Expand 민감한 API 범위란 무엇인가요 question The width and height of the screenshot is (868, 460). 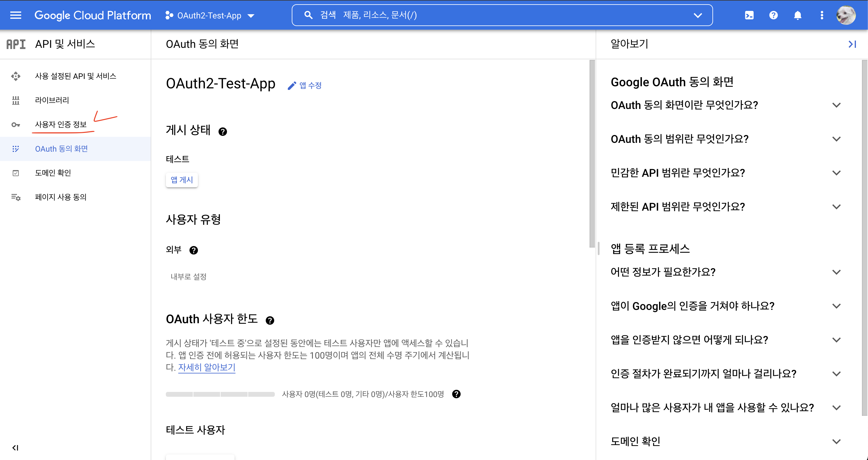[836, 173]
